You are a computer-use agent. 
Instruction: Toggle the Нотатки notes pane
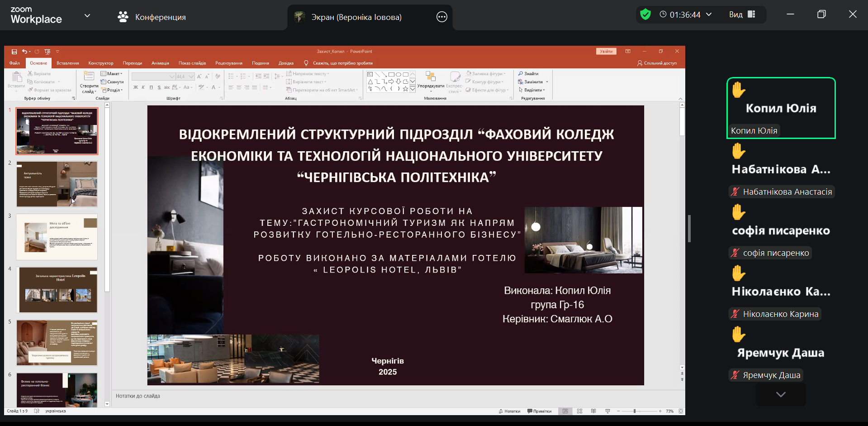509,411
